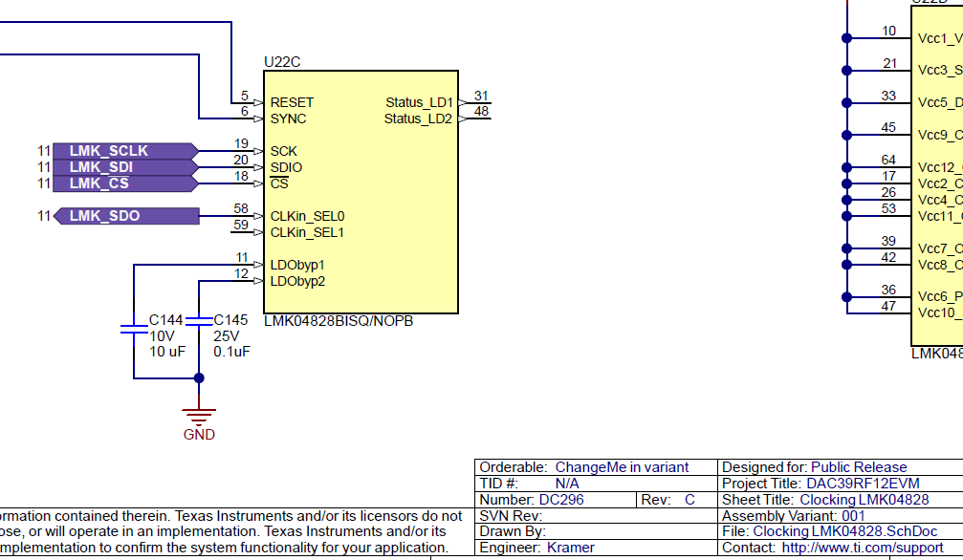Select the "ChangeMe in variant" orderable field
Viewport: 963px width, 560px height.
pyautogui.click(x=622, y=467)
